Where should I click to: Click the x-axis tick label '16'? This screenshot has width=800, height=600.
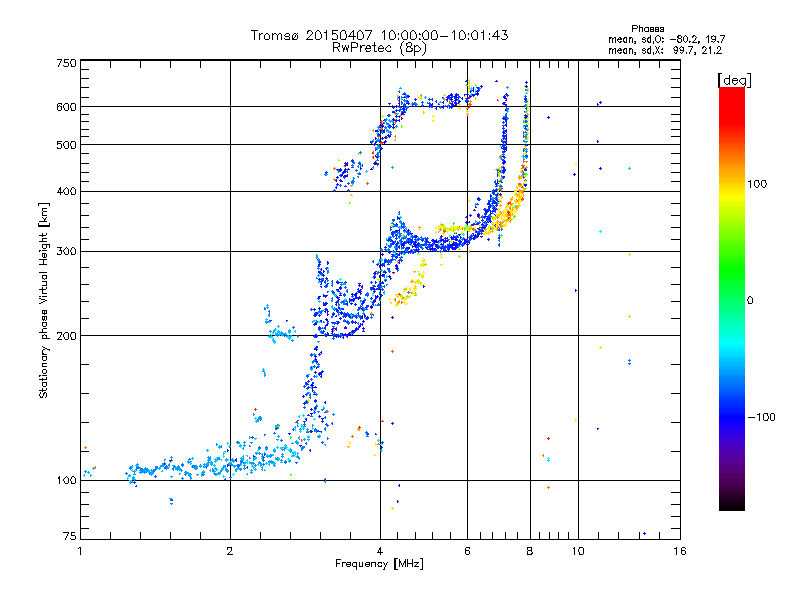pyautogui.click(x=680, y=551)
